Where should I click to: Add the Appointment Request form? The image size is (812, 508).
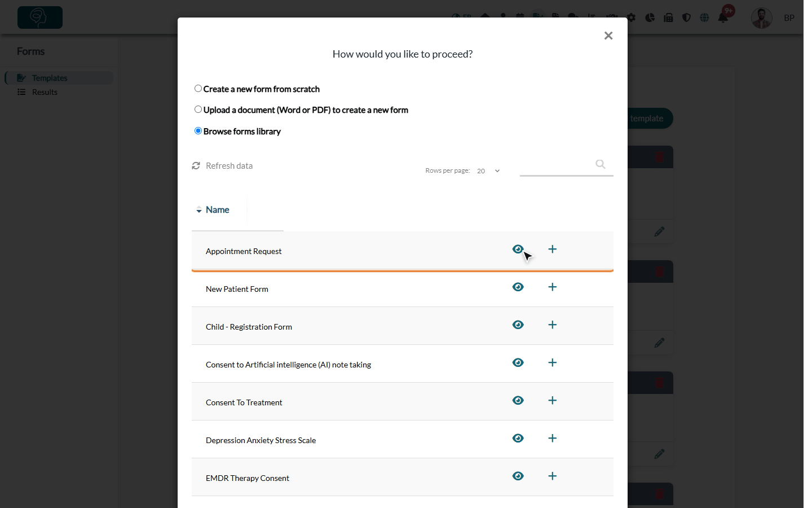[x=553, y=249]
